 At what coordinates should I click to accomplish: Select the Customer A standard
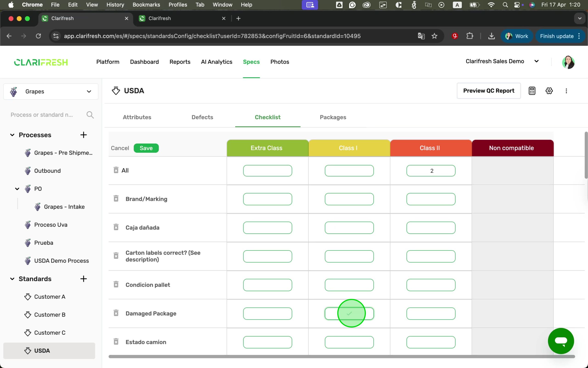coord(50,297)
